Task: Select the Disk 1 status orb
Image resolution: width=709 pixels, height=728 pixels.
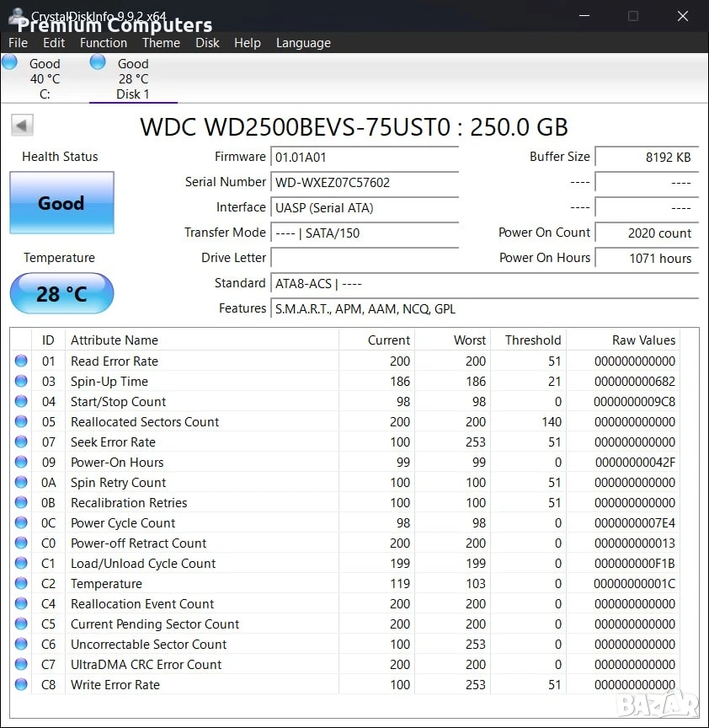Action: pyautogui.click(x=98, y=62)
